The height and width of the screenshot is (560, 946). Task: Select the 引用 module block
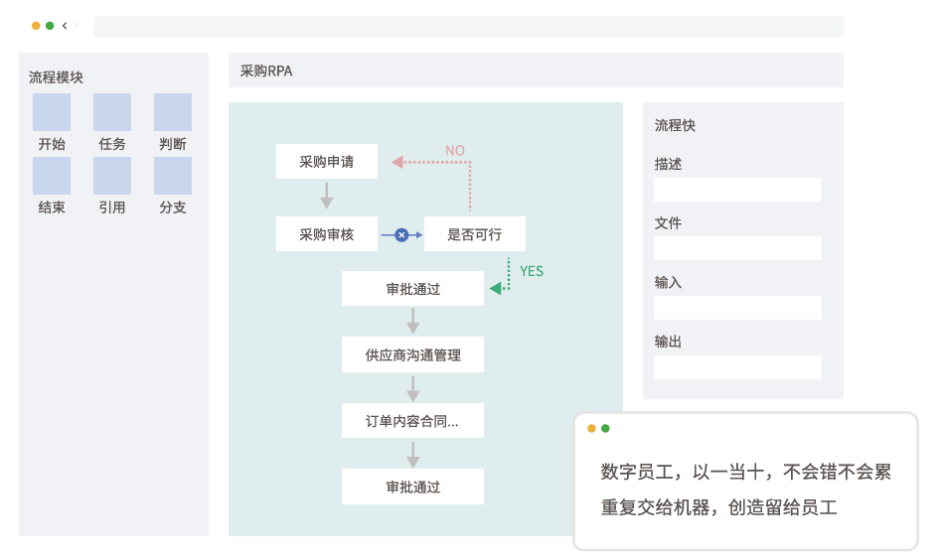point(112,176)
